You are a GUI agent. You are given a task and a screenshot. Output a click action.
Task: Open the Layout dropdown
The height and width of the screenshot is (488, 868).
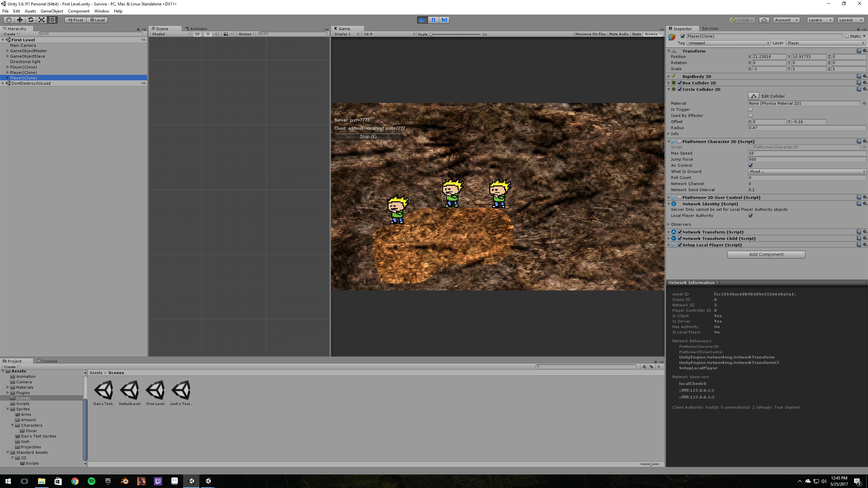[850, 20]
